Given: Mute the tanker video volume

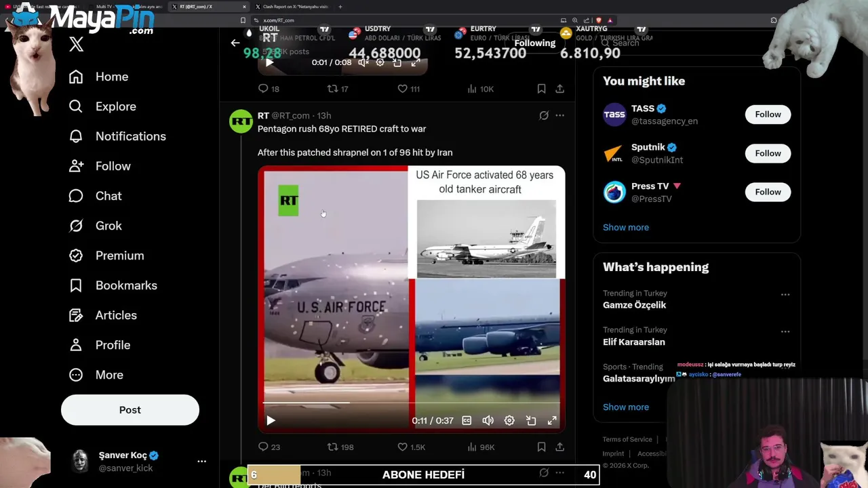Looking at the screenshot, I should click(x=488, y=420).
